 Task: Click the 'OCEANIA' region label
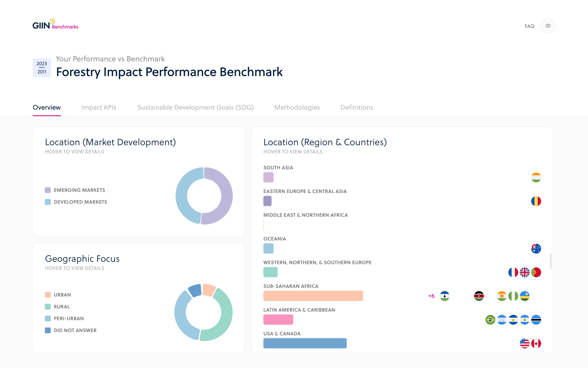tap(275, 239)
